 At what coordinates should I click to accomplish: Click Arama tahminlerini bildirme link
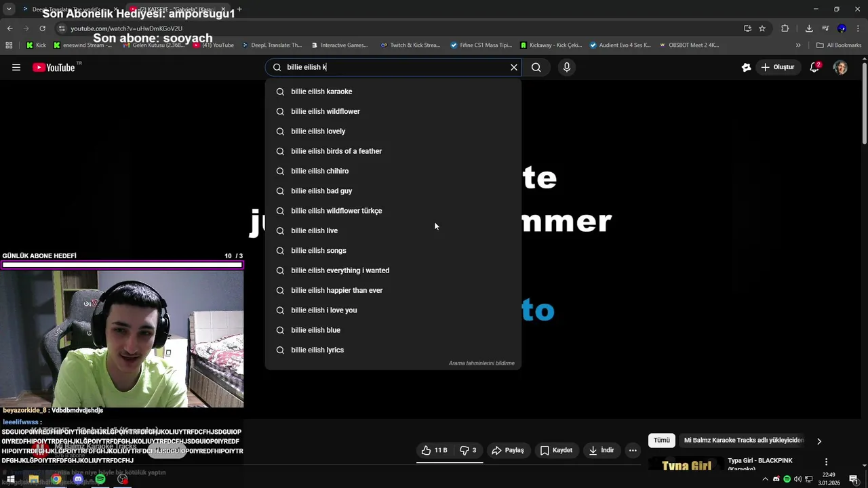click(x=481, y=363)
